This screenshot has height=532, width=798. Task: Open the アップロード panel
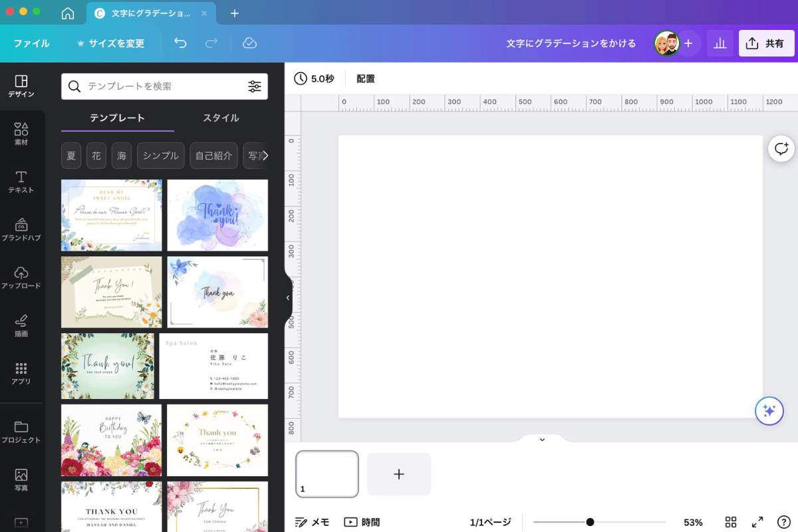coord(22,277)
